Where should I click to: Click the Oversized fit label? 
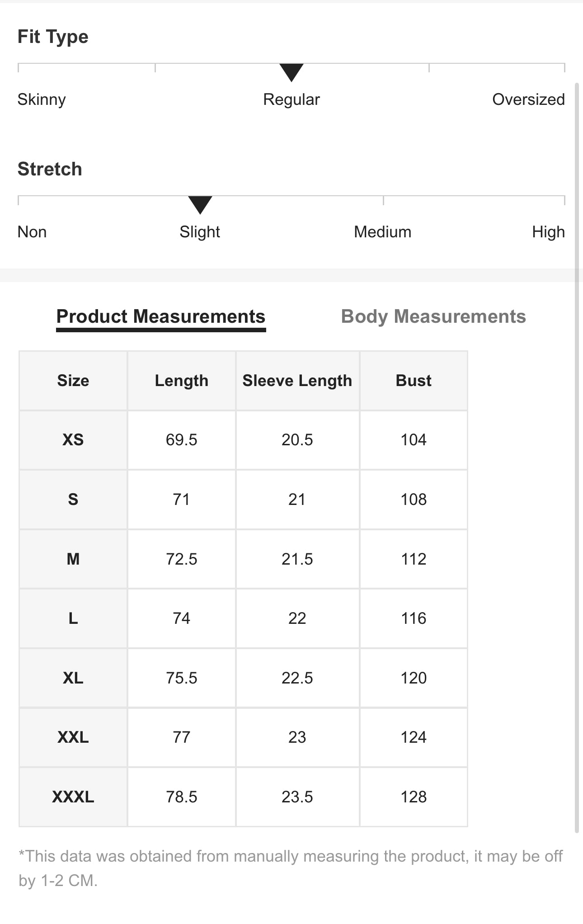528,99
